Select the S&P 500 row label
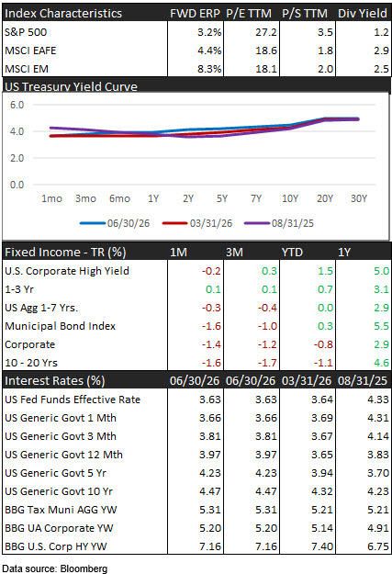 [26, 32]
